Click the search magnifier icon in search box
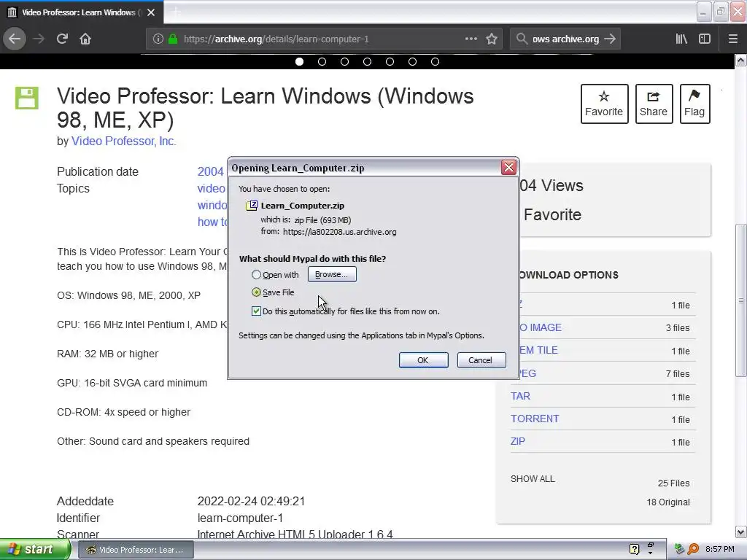Viewport: 747px width, 560px height. point(522,39)
